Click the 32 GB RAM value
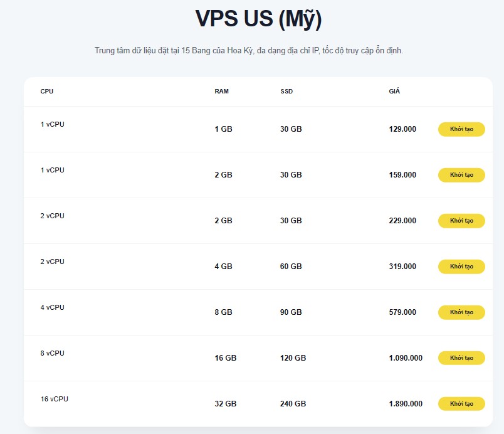The height and width of the screenshot is (434, 504). [x=225, y=404]
